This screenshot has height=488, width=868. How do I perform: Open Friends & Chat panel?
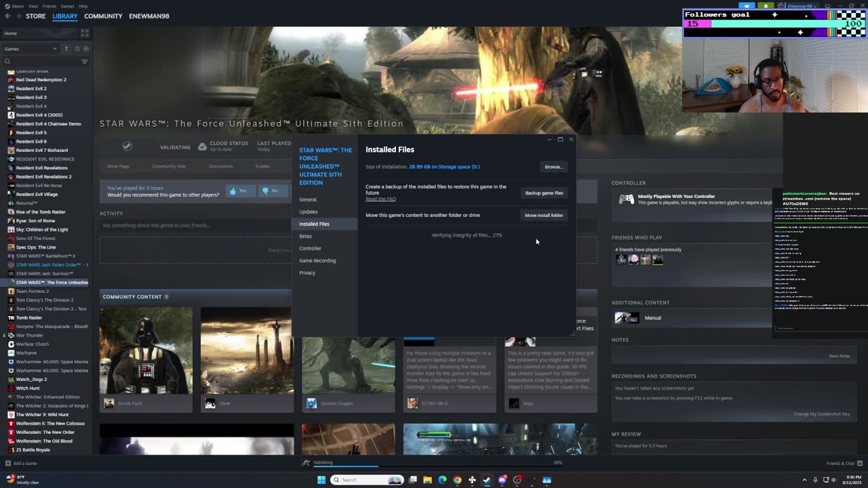pyautogui.click(x=844, y=464)
